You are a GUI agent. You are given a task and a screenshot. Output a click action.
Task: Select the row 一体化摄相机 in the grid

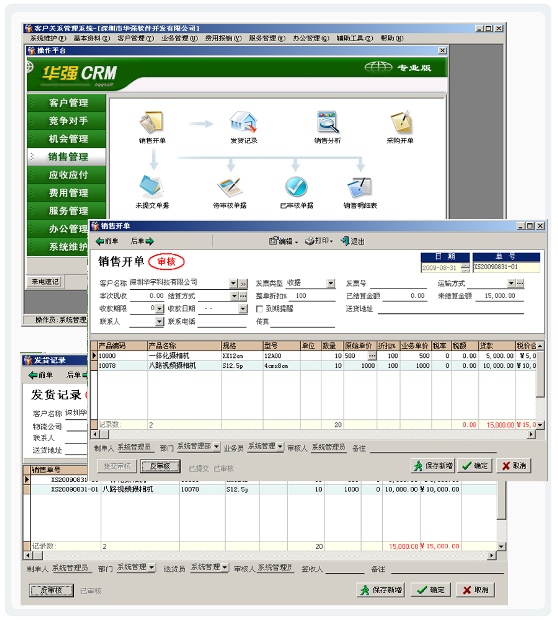(x=316, y=356)
